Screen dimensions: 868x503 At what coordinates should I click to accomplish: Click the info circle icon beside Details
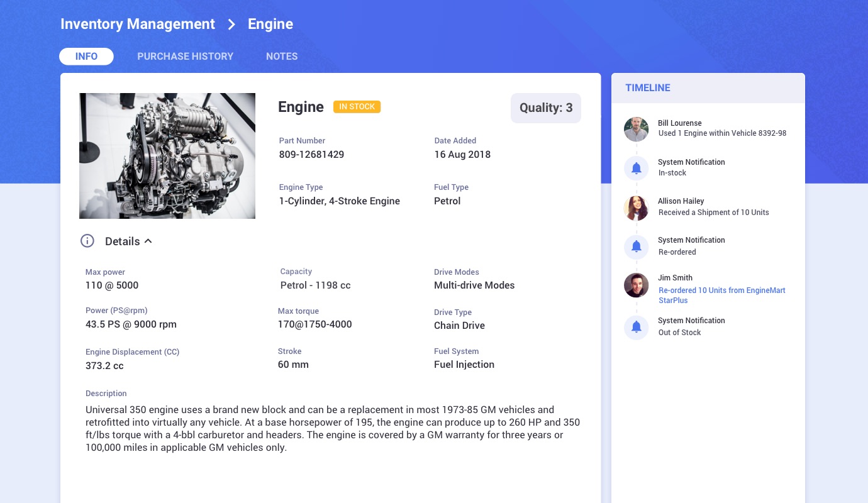click(x=87, y=241)
